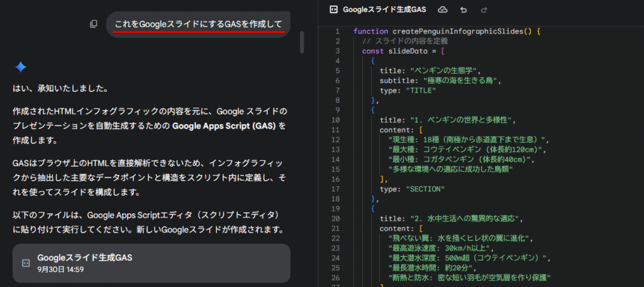The image size is (644, 287).
Task: Click the blue Gemini sparkle icon
Action: [x=21, y=67]
